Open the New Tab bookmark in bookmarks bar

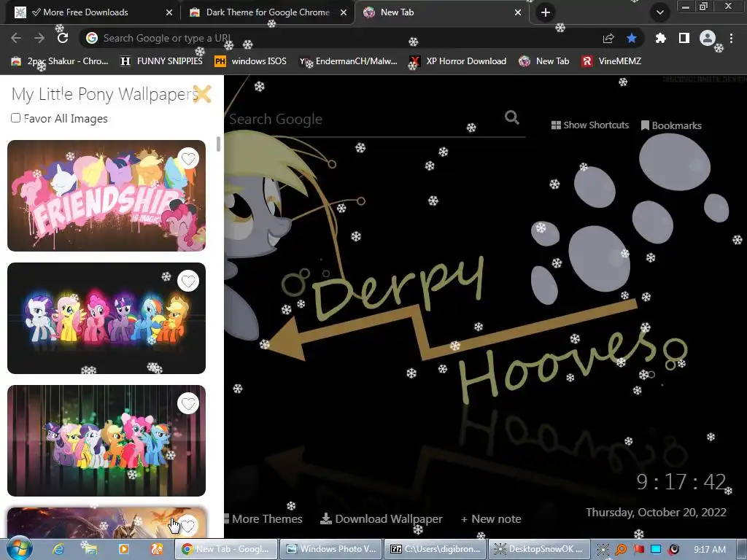544,61
